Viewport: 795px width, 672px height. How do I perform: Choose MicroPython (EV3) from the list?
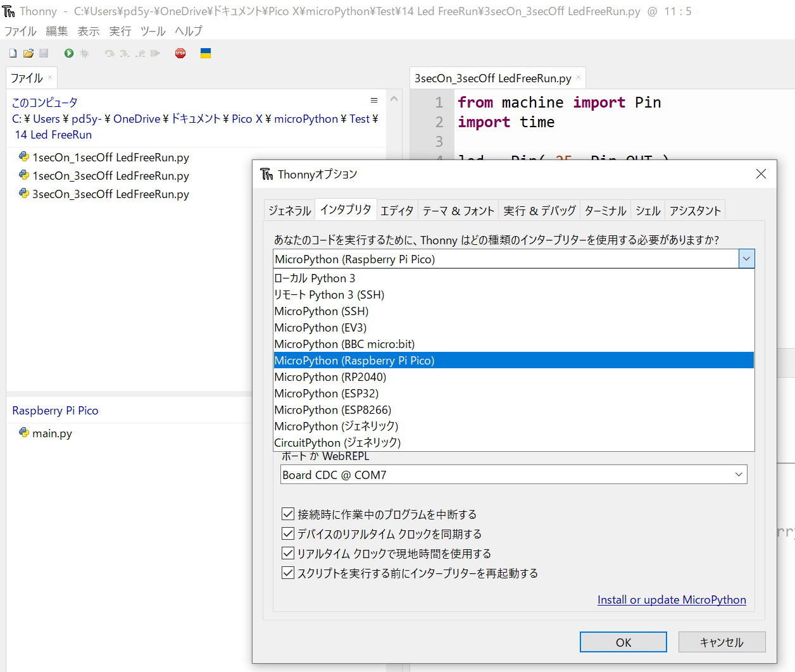point(514,328)
